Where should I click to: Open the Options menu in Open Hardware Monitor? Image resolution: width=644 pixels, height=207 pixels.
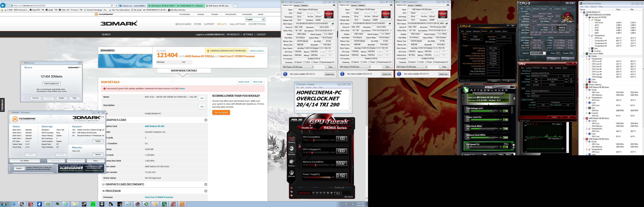[x=594, y=7]
